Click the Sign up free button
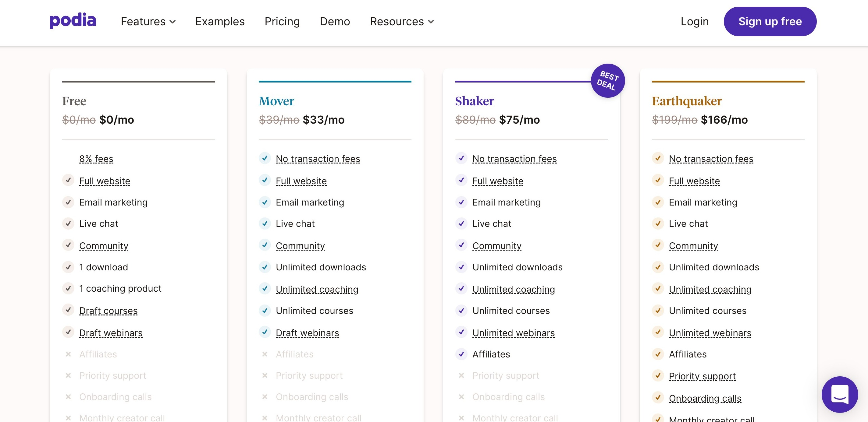The width and height of the screenshot is (868, 422). [770, 22]
